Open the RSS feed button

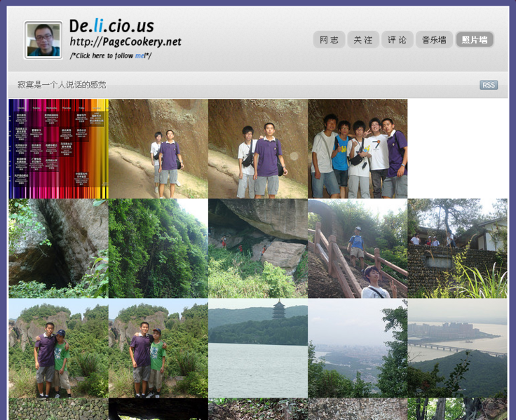tap(489, 85)
